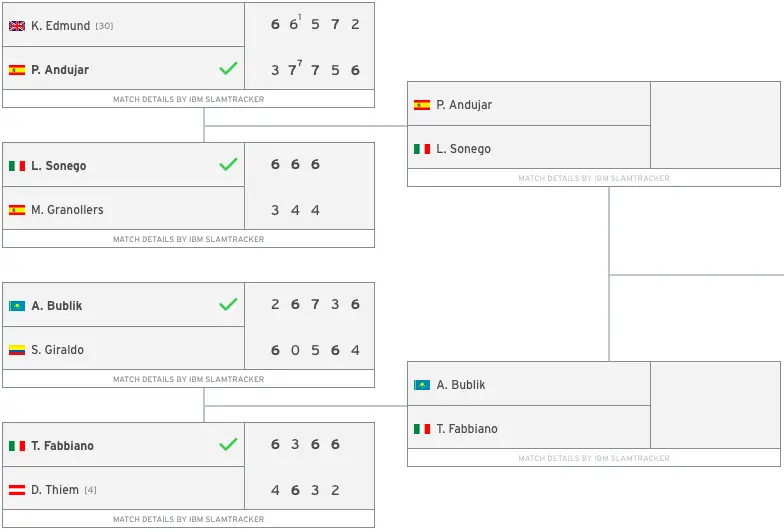Image resolution: width=784 pixels, height=532 pixels.
Task: Click the green checkmark beside T. Fabbiano
Action: (228, 444)
